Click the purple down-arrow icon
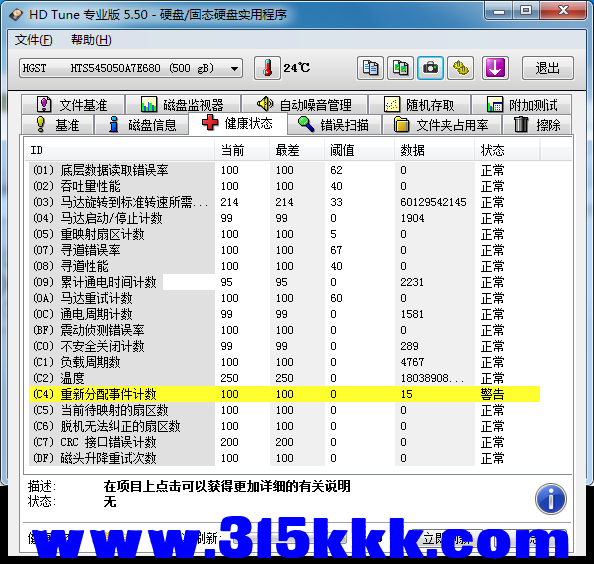This screenshot has height=564, width=594. pos(495,68)
